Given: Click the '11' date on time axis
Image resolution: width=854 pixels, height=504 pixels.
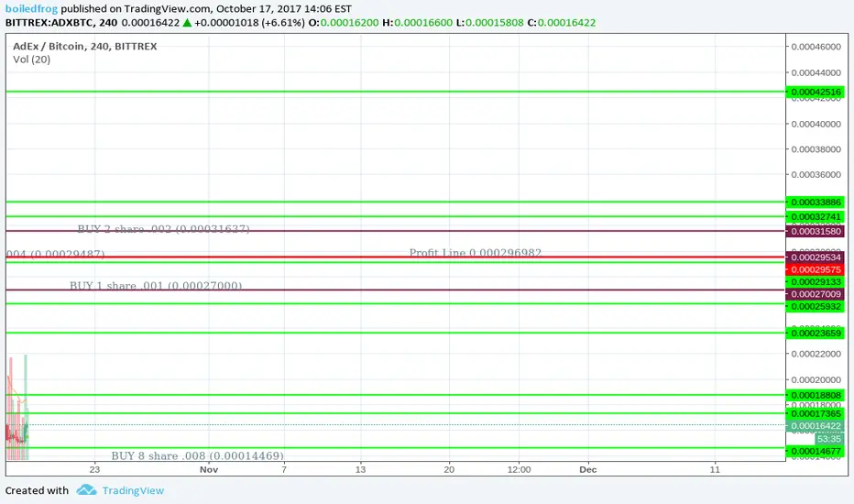Looking at the screenshot, I should pos(715,469).
